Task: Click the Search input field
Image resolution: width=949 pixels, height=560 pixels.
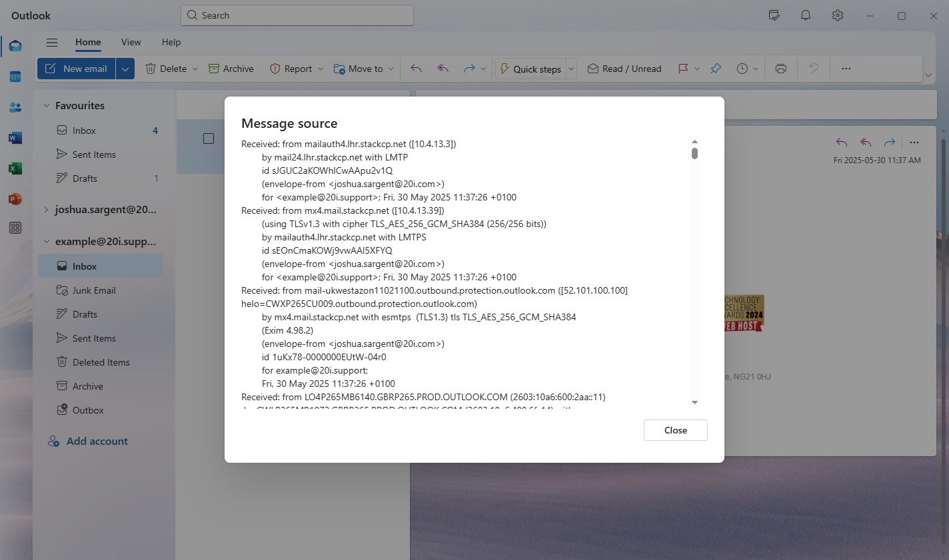Action: [297, 15]
